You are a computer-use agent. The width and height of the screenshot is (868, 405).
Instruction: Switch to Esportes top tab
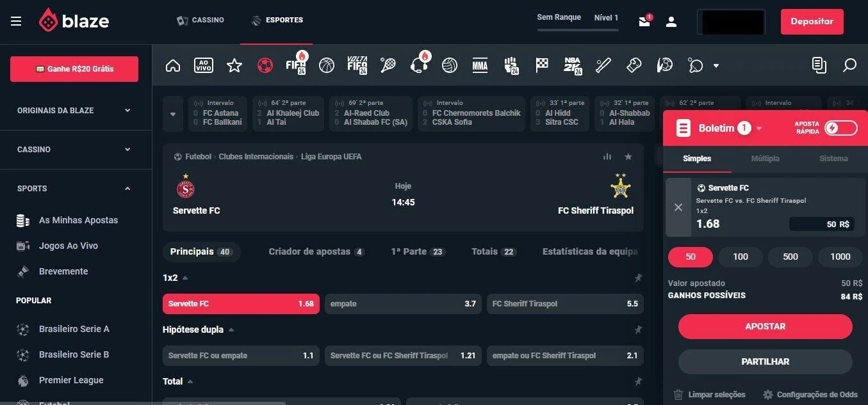click(x=277, y=20)
